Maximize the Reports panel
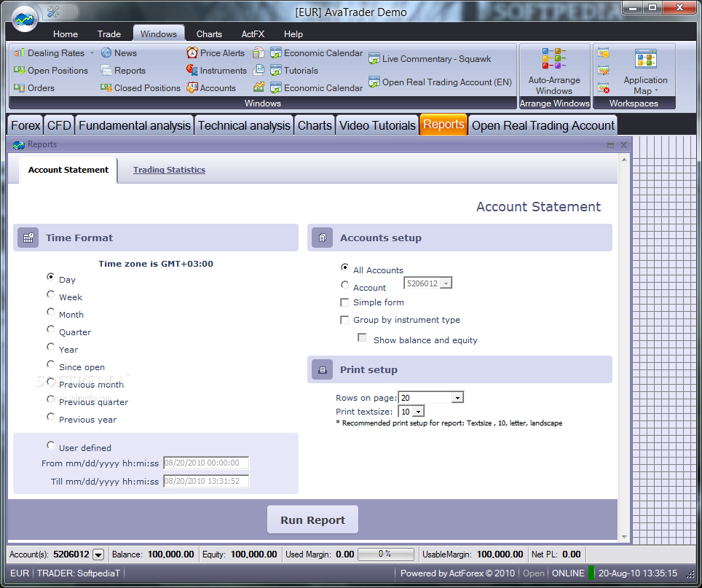The width and height of the screenshot is (702, 588). (610, 145)
